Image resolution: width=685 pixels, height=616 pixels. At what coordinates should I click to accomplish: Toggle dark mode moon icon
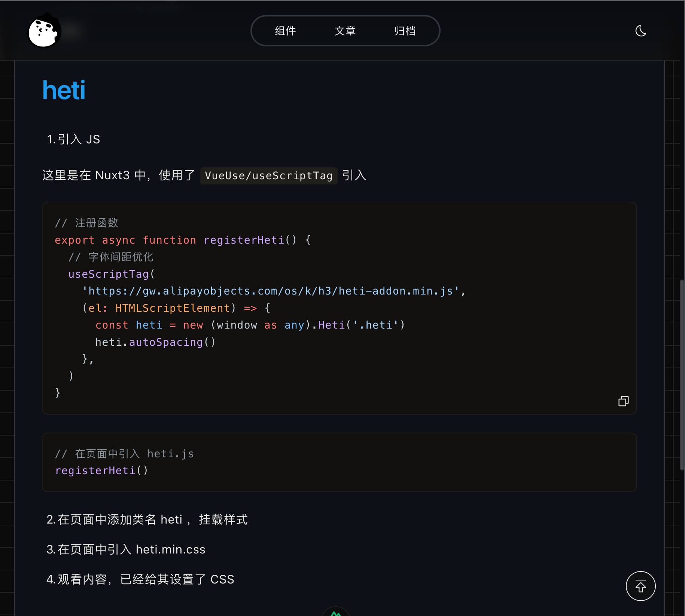click(641, 31)
